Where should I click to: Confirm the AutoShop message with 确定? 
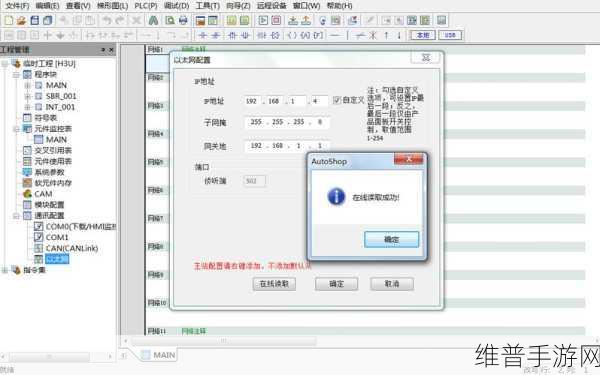[x=391, y=239]
